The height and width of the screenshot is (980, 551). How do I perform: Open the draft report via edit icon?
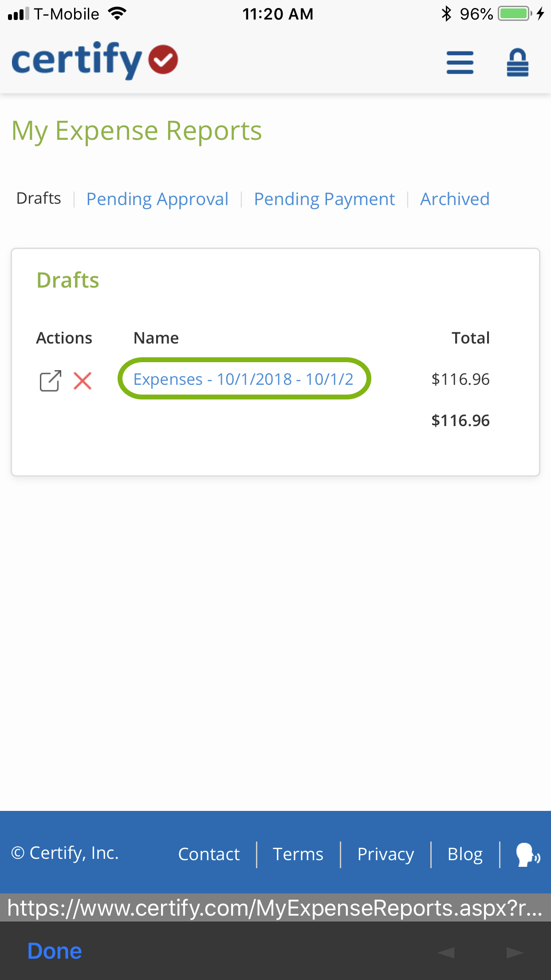tap(51, 380)
